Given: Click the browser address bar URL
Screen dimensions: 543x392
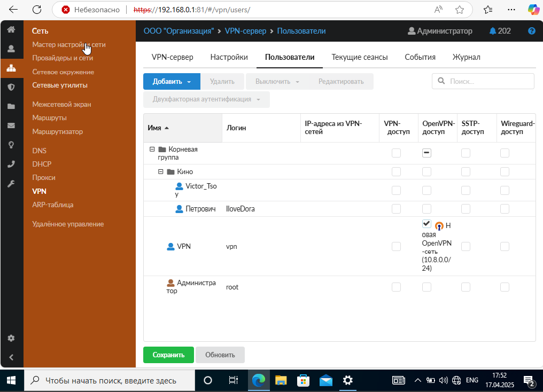Looking at the screenshot, I should (192, 10).
